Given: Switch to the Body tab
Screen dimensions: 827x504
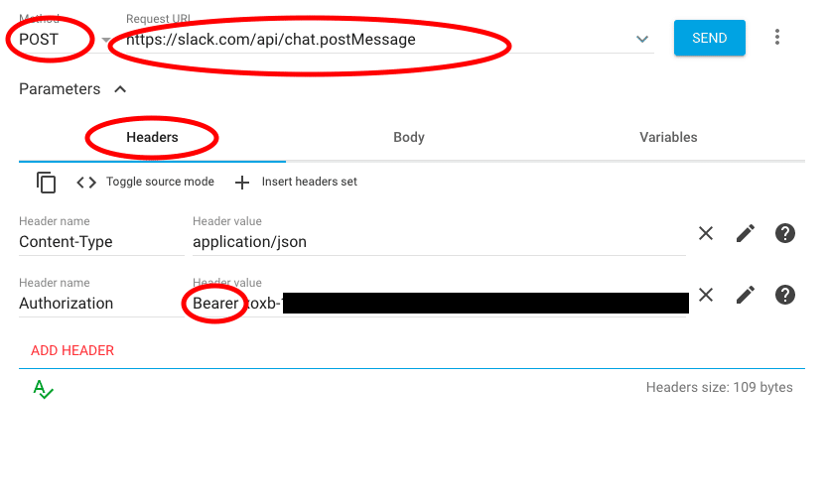Looking at the screenshot, I should [x=409, y=138].
